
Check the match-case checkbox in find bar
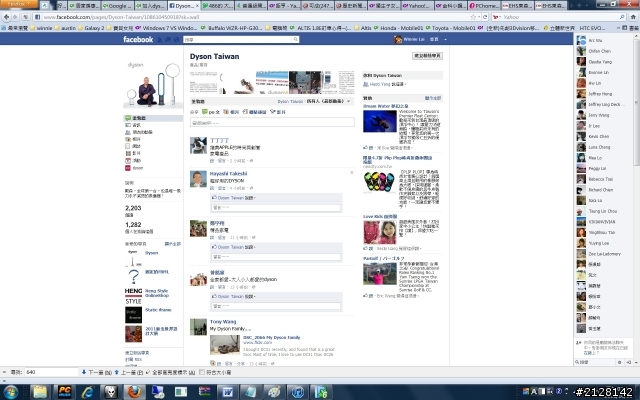202,372
